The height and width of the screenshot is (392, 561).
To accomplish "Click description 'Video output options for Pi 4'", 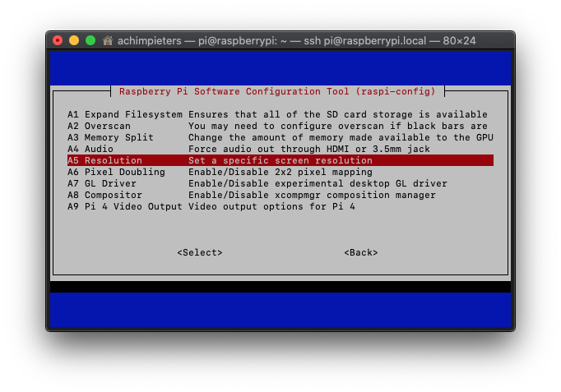I will click(x=271, y=206).
